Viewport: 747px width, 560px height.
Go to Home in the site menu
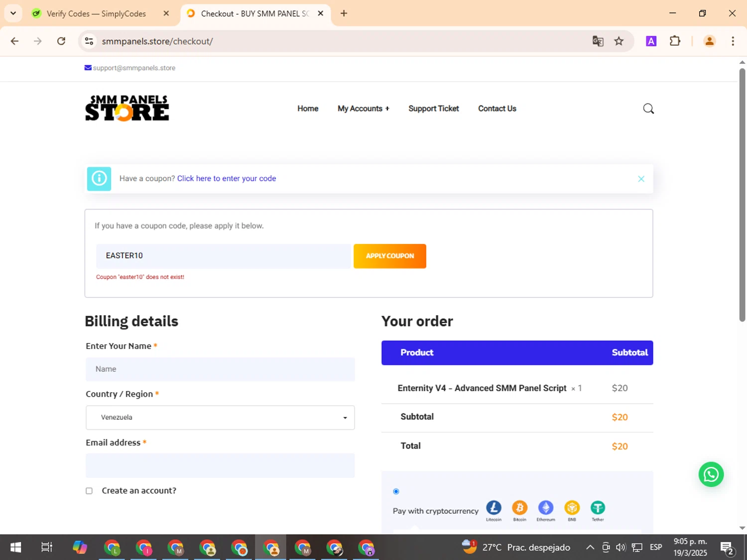(x=308, y=109)
